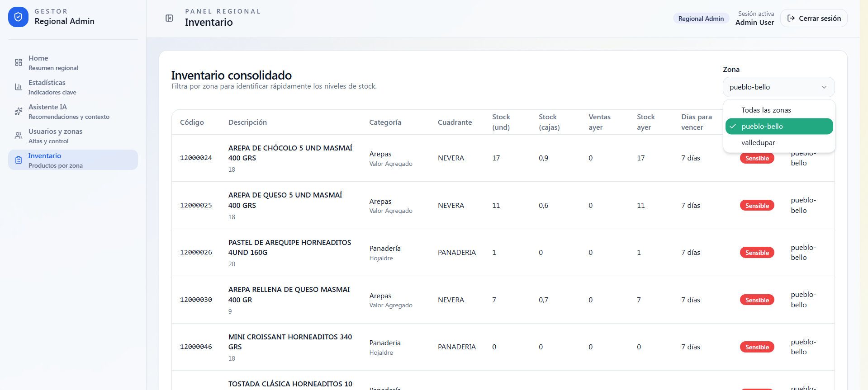The height and width of the screenshot is (390, 868).
Task: Click Stock (cajas) column header
Action: [549, 122]
